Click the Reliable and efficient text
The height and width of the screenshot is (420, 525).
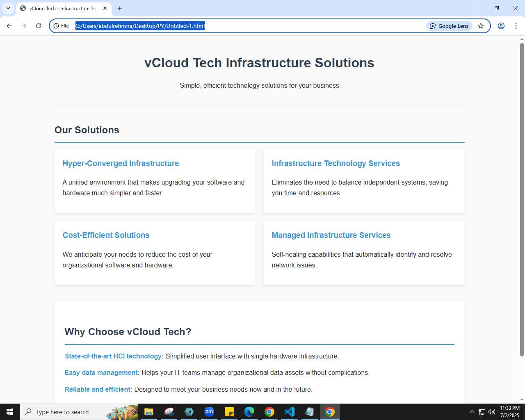(98, 389)
